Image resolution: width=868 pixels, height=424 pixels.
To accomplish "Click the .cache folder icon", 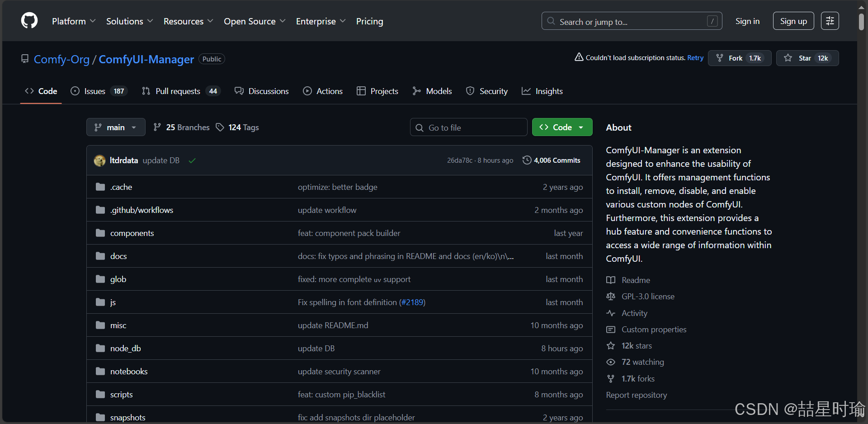I will 100,187.
